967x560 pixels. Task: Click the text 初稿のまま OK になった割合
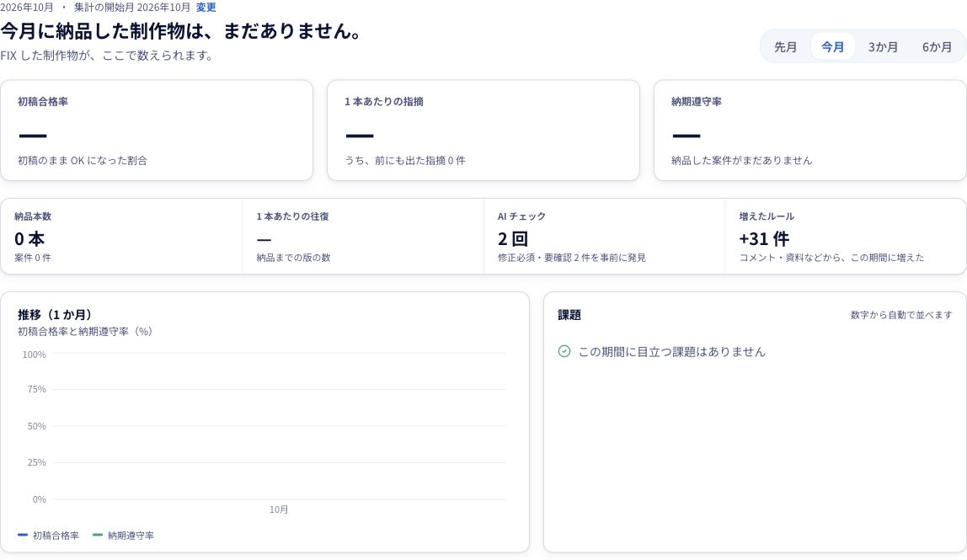pos(83,160)
